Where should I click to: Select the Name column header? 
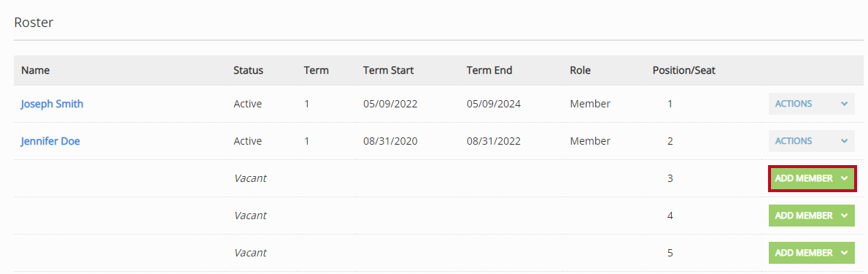(x=36, y=70)
